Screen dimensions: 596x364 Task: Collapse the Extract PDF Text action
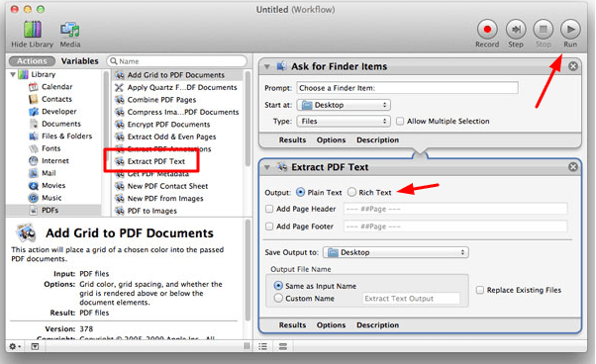point(267,167)
